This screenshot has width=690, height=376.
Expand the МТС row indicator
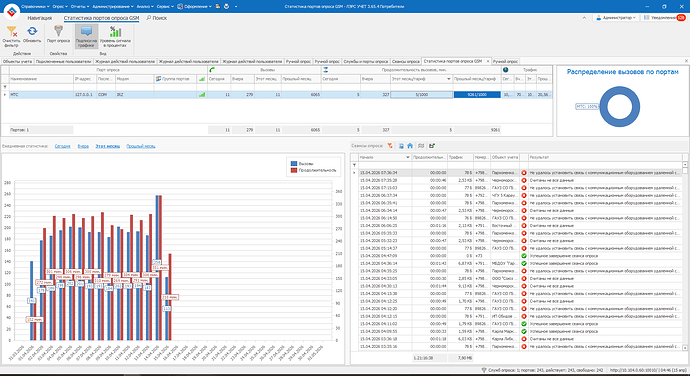coord(5,95)
